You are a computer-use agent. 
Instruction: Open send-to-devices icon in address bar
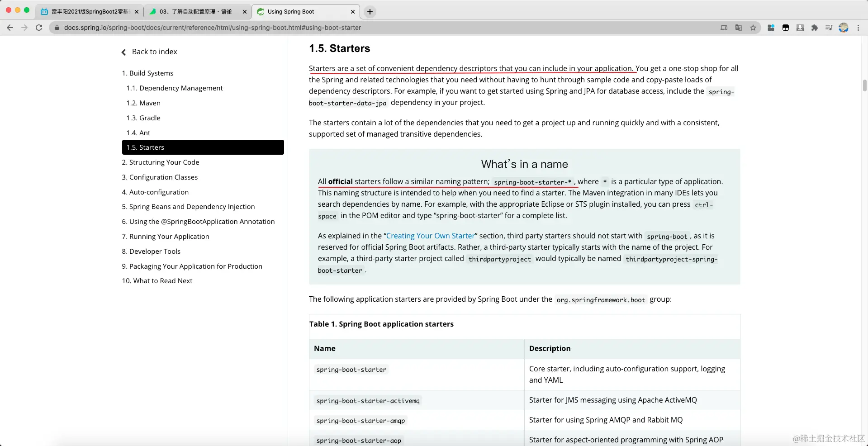pyautogui.click(x=724, y=28)
